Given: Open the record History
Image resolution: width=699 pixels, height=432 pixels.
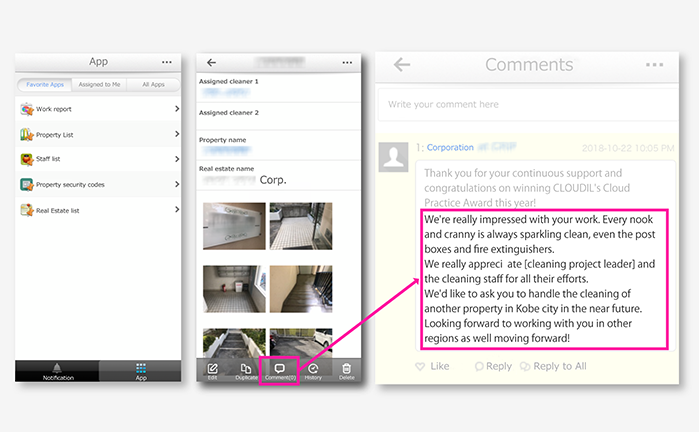Looking at the screenshot, I should [313, 369].
